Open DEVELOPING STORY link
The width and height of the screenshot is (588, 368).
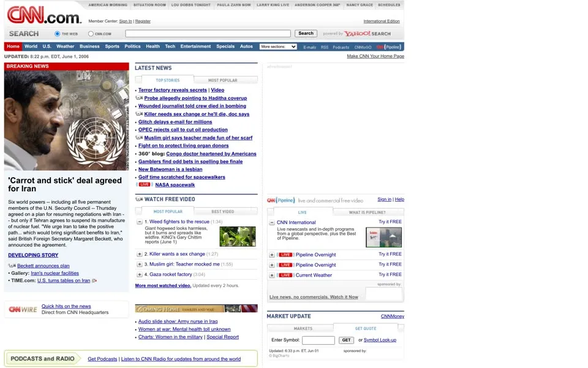tap(33, 255)
